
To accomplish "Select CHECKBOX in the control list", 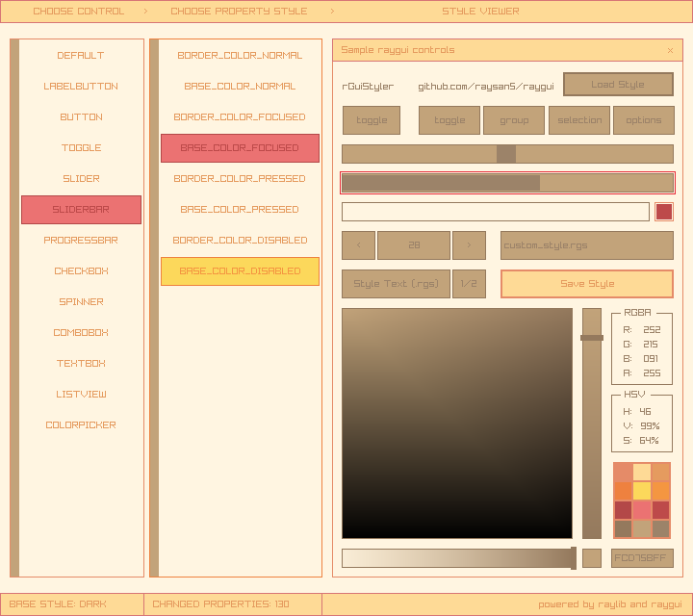I will click(81, 271).
